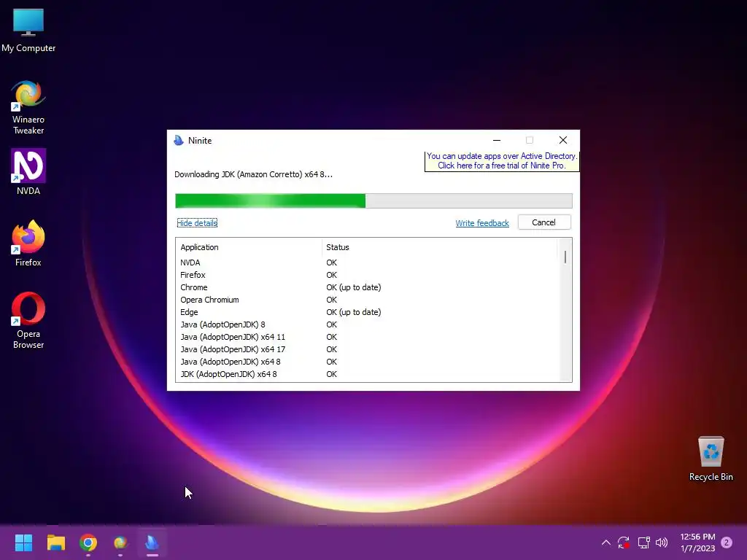Select the Java (AdoptOpenJDK) x64 8 row
747x560 pixels.
[367, 362]
